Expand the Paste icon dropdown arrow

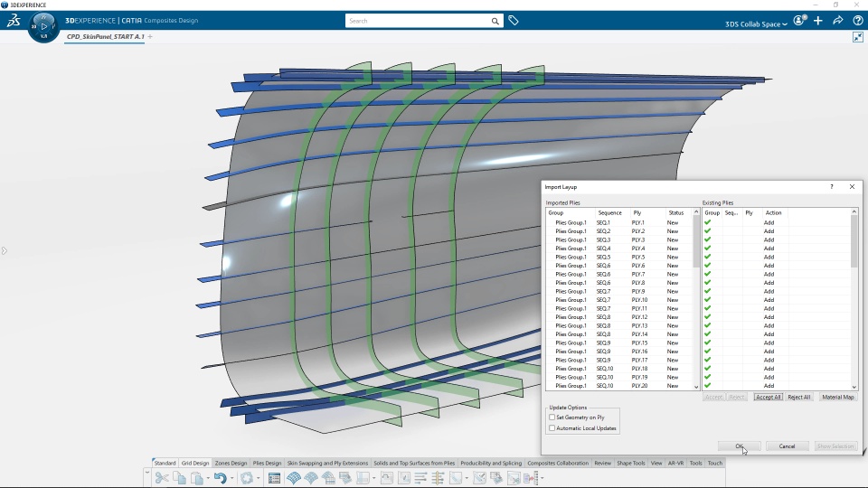click(x=208, y=479)
